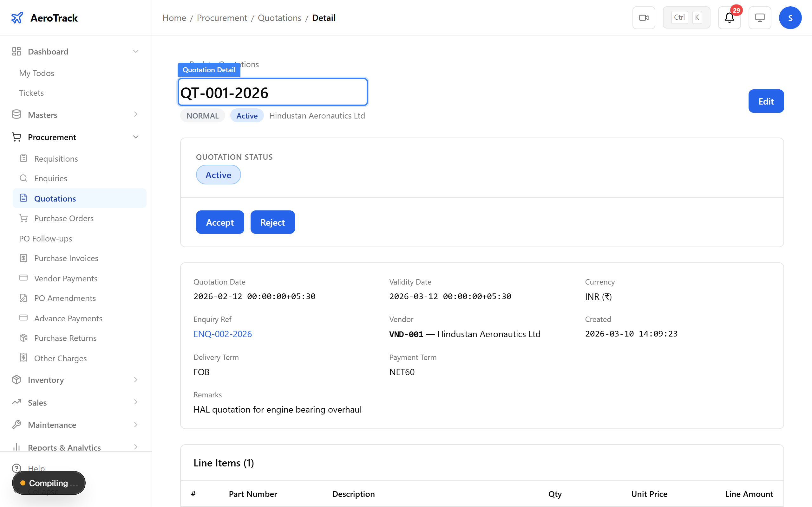Click the AeroTrack plane logo
The width and height of the screenshot is (812, 507).
pos(17,17)
